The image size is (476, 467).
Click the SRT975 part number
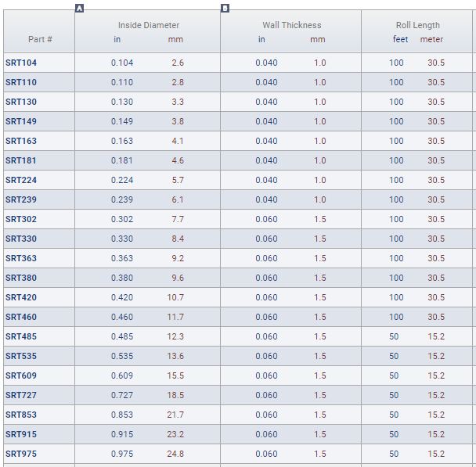(x=21, y=454)
